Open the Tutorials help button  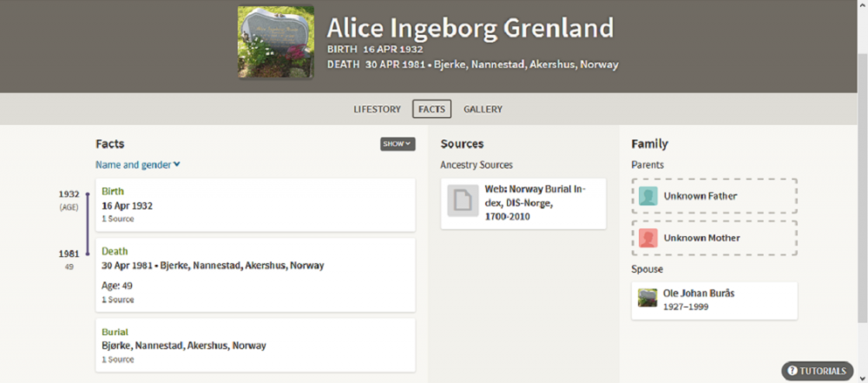(817, 371)
